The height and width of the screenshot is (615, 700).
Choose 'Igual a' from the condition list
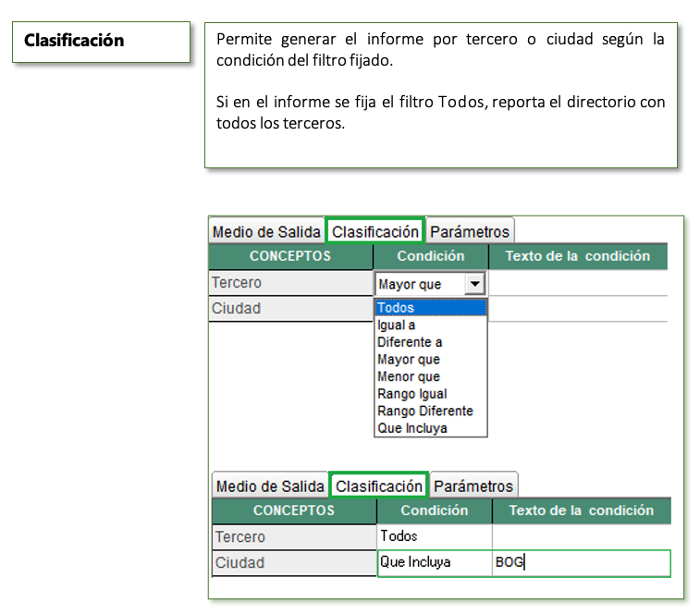click(x=431, y=326)
